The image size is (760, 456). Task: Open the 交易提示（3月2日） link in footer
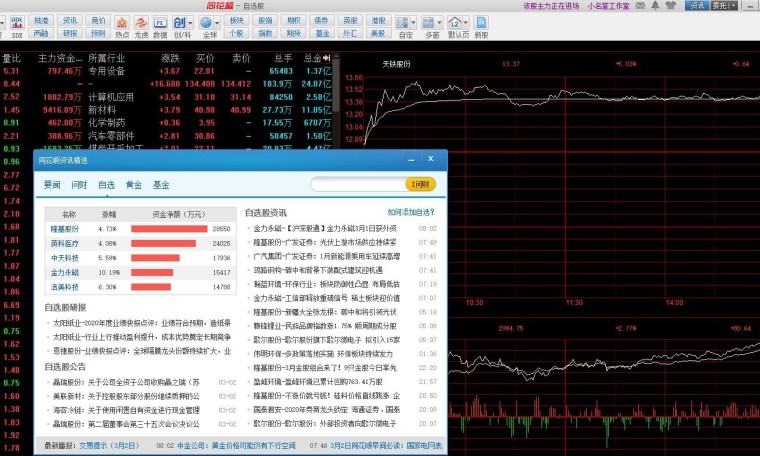109,445
